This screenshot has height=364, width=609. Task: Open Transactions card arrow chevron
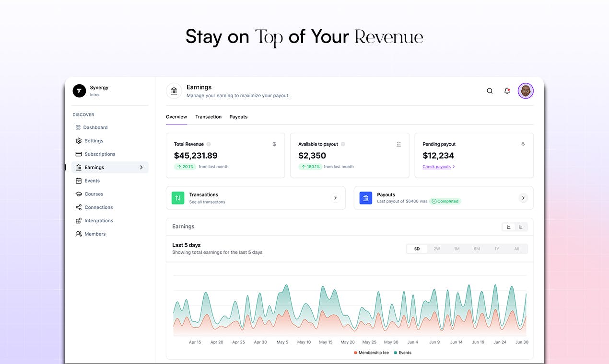(335, 198)
